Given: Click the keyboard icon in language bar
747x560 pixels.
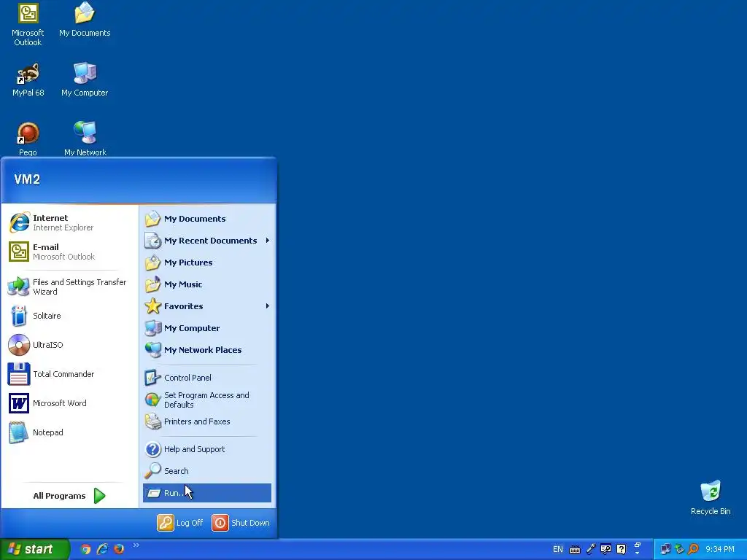Looking at the screenshot, I should [x=575, y=550].
